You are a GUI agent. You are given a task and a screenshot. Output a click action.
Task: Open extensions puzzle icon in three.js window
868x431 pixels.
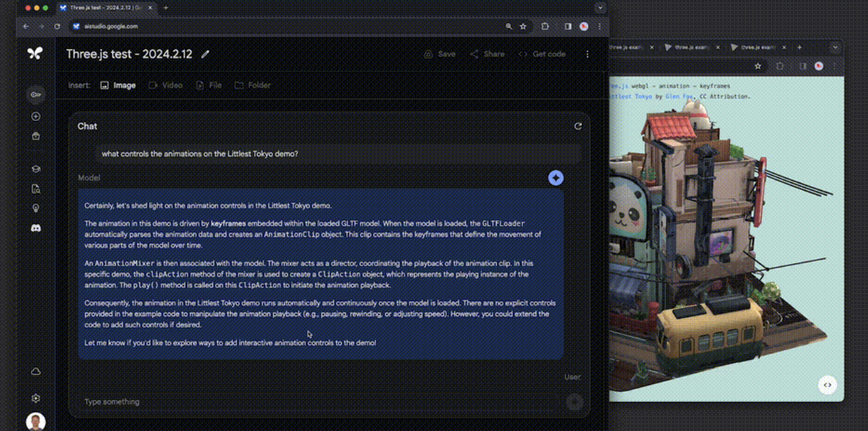780,66
